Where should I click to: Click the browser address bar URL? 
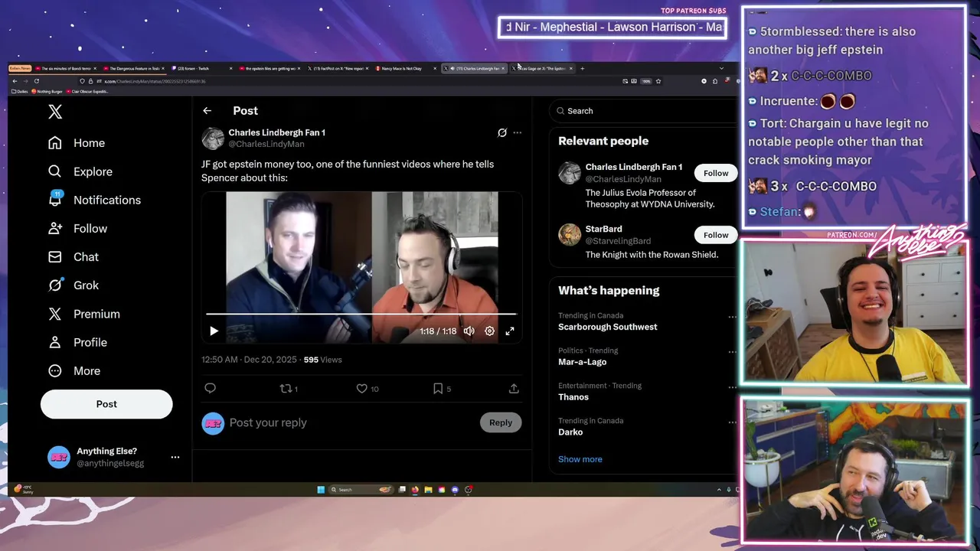point(155,81)
